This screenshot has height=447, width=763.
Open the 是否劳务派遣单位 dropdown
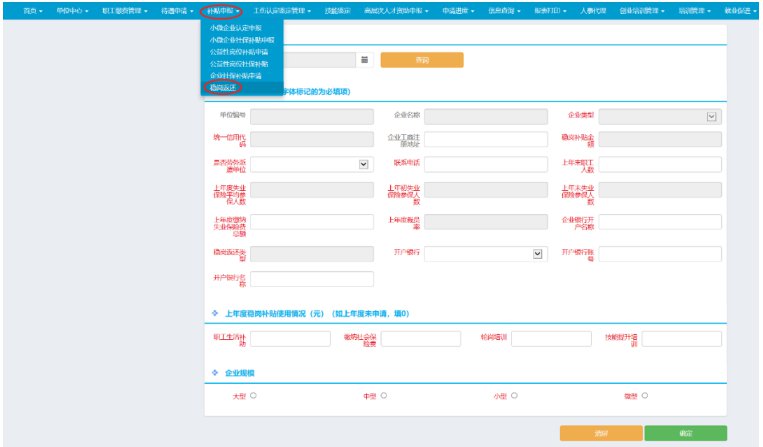(x=312, y=164)
